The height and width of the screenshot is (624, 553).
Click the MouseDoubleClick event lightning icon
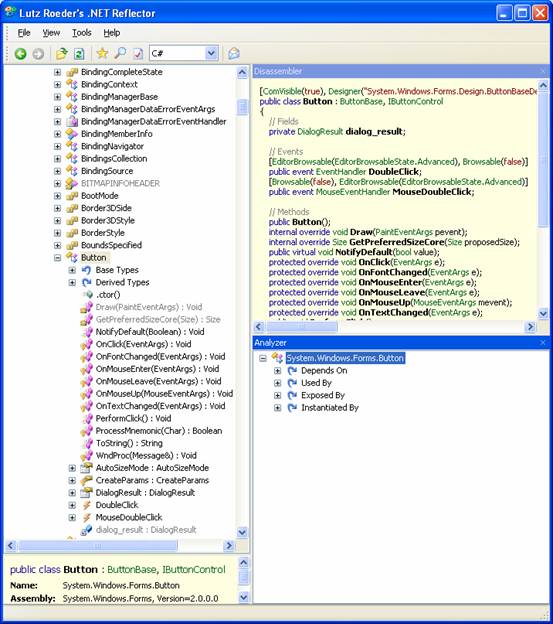point(86,517)
